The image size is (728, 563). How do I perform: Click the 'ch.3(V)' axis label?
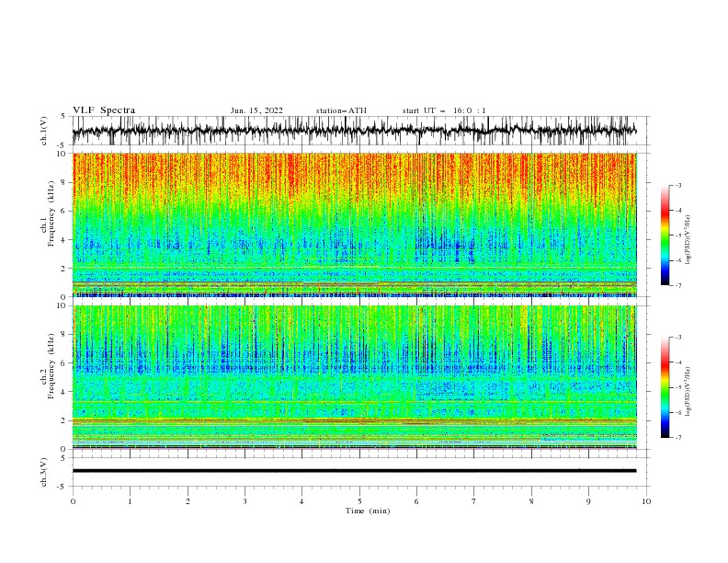[x=44, y=472]
